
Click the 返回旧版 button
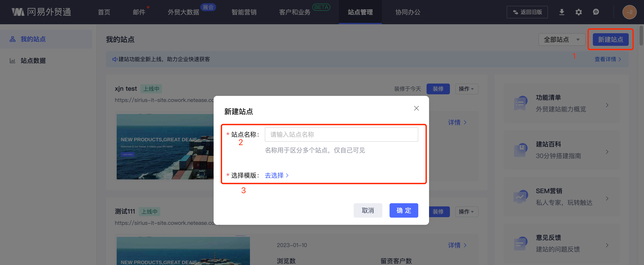click(x=527, y=12)
